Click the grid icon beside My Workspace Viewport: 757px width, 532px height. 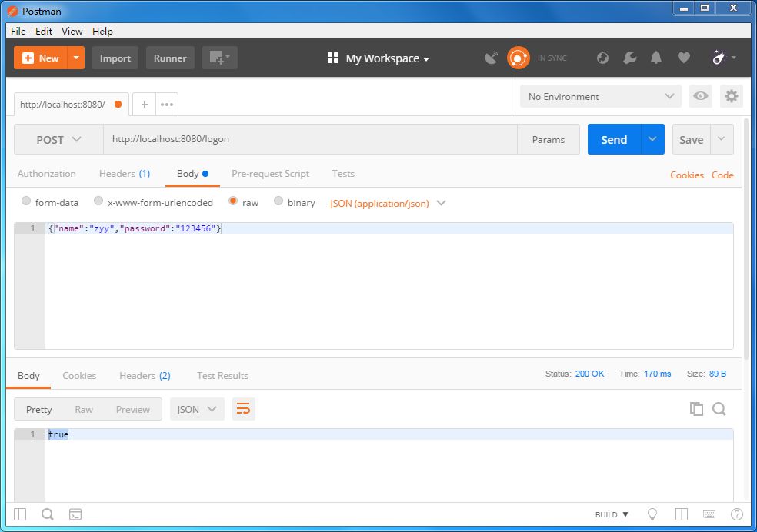(333, 58)
